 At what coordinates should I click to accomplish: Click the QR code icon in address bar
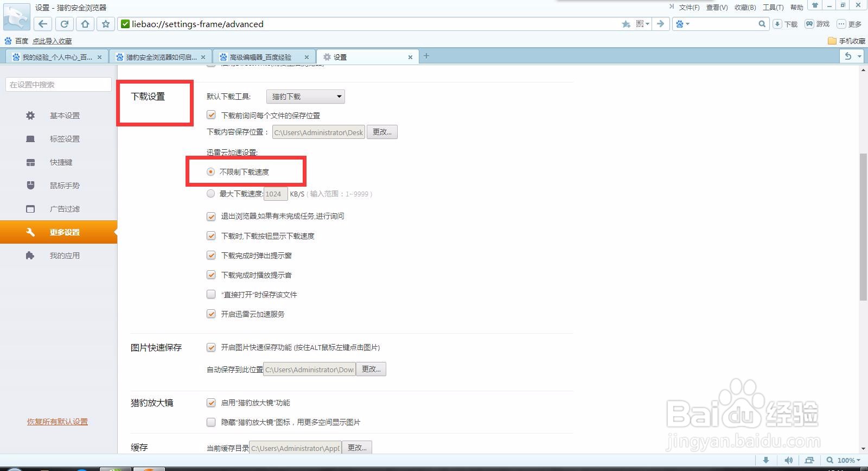pos(640,24)
